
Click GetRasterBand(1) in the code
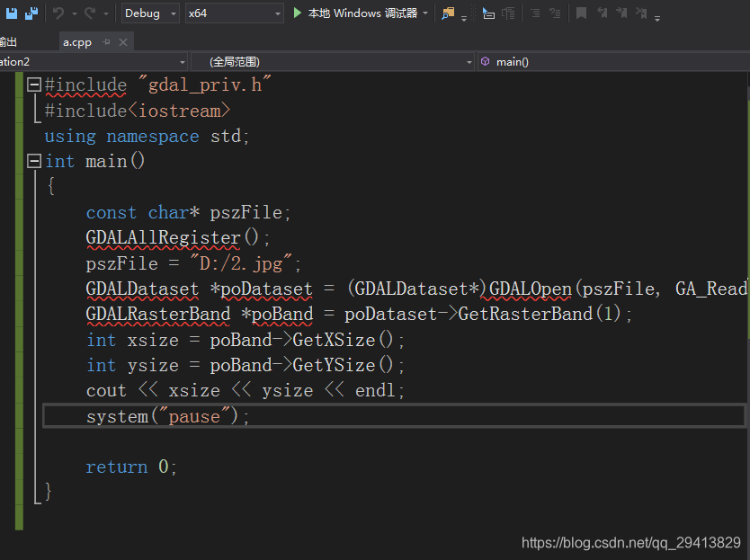tap(539, 314)
